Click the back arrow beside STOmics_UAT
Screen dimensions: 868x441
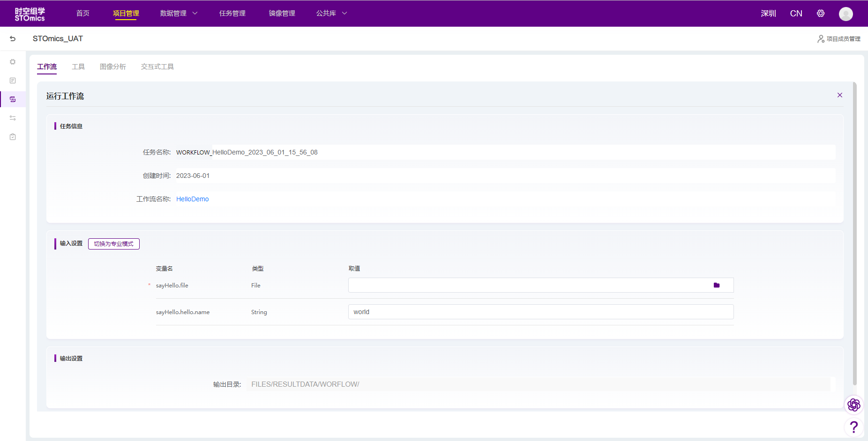coord(13,39)
